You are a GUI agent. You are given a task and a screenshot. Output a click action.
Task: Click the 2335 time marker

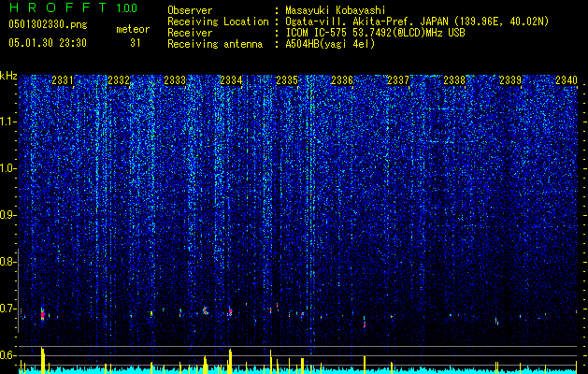coord(287,80)
